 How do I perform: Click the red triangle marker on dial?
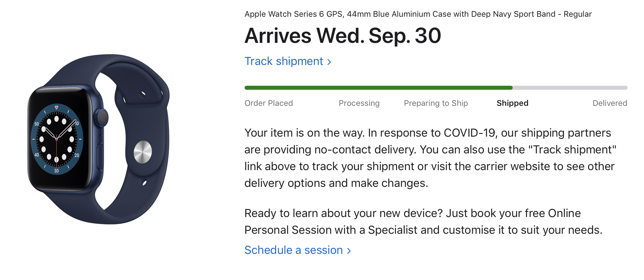[56, 108]
